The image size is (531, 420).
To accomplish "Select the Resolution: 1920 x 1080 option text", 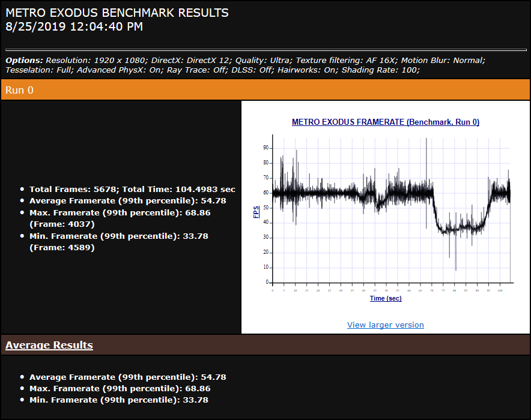I will (97, 61).
